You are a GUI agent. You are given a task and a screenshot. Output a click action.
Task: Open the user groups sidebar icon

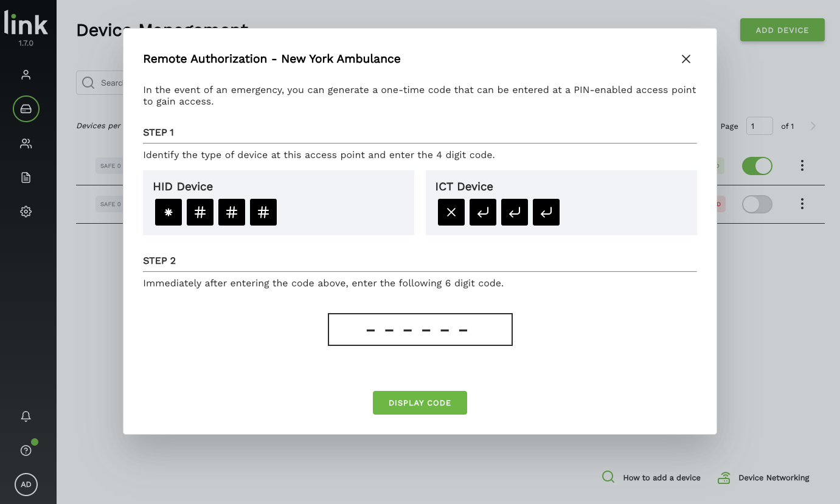pos(26,143)
